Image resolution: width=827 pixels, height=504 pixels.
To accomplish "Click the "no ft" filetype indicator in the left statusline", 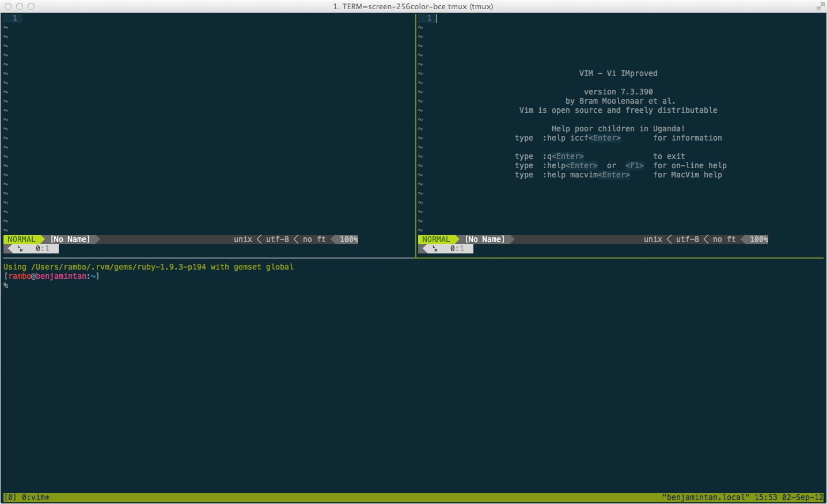I will pos(313,239).
